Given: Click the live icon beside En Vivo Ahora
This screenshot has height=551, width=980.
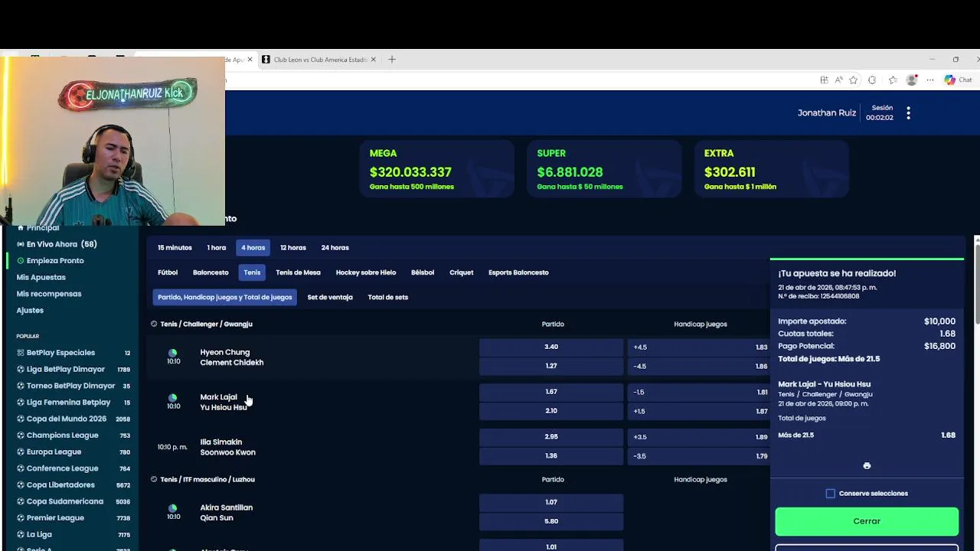Looking at the screenshot, I should pos(21,244).
